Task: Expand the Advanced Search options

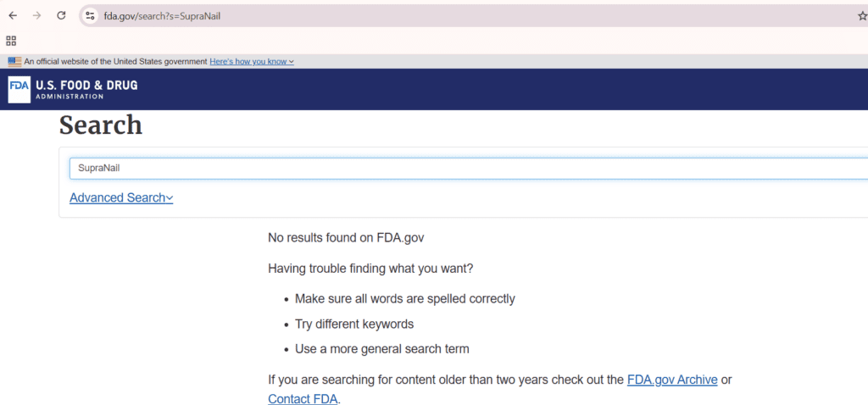Action: [121, 197]
